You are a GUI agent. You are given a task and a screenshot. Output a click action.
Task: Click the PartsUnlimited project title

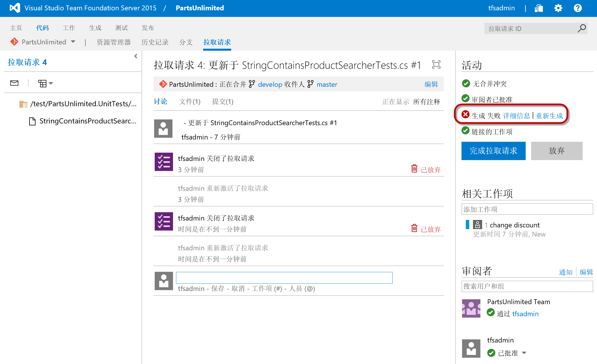click(200, 8)
